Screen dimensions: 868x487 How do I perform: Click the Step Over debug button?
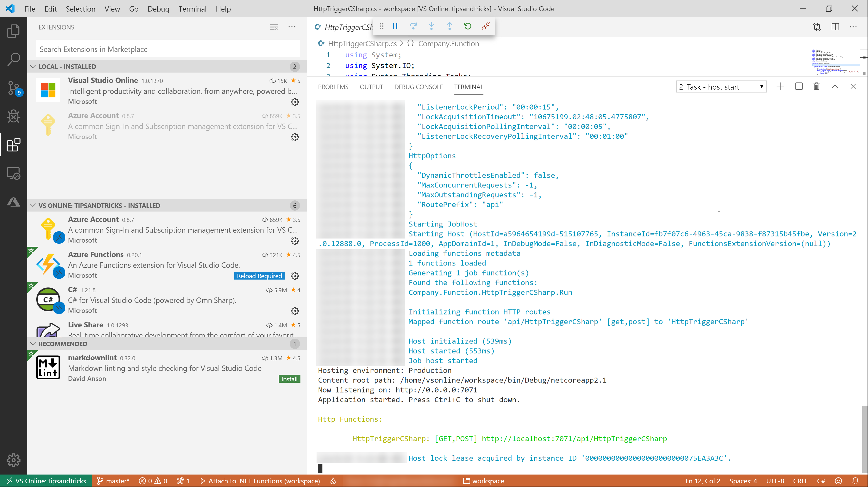(x=413, y=26)
